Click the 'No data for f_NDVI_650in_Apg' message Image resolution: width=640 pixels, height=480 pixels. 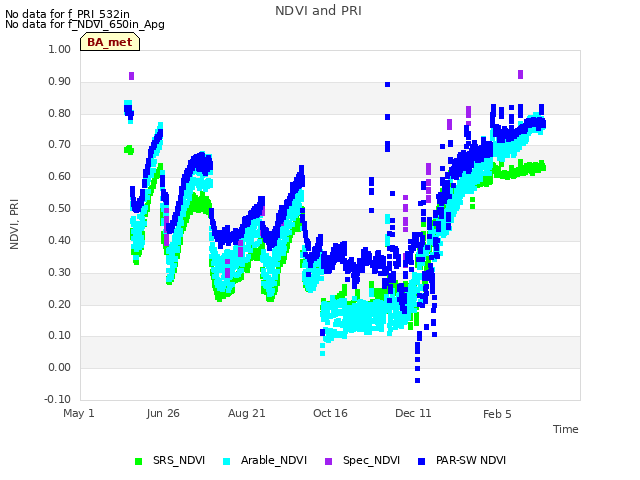(x=85, y=24)
